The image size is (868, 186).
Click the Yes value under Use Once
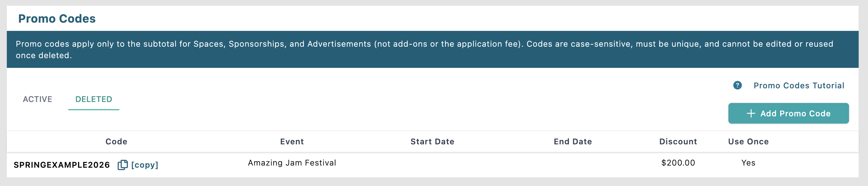(x=748, y=163)
